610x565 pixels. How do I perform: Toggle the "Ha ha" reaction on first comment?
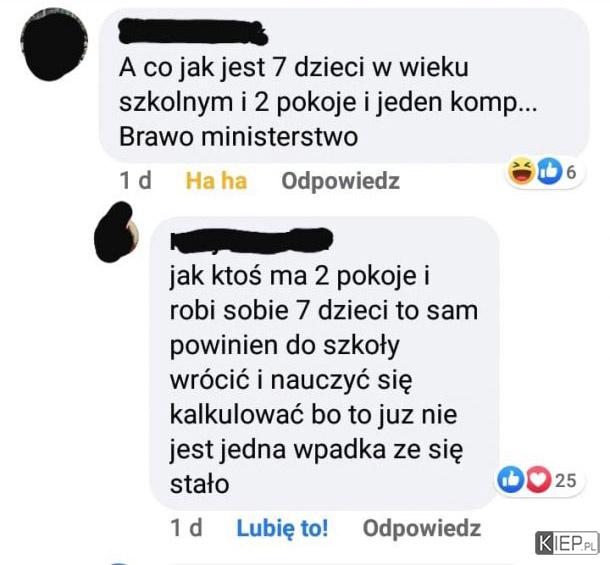pyautogui.click(x=216, y=181)
